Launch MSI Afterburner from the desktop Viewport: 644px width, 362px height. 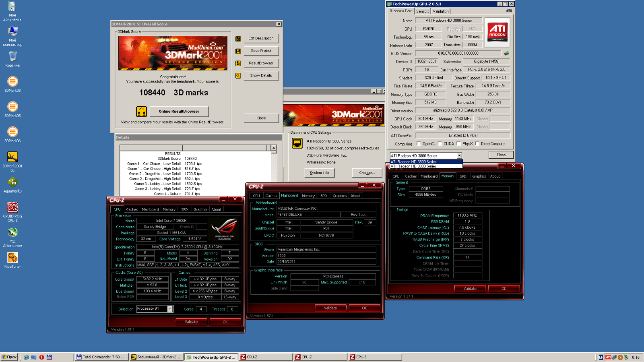coord(12,237)
